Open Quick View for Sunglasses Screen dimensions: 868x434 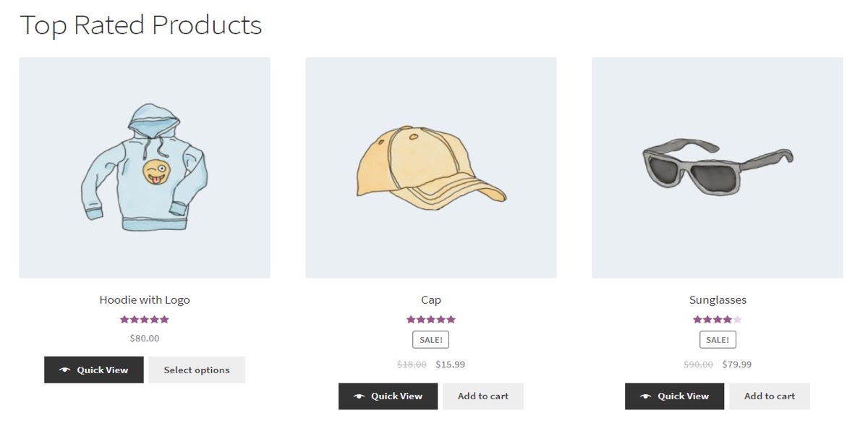674,396
